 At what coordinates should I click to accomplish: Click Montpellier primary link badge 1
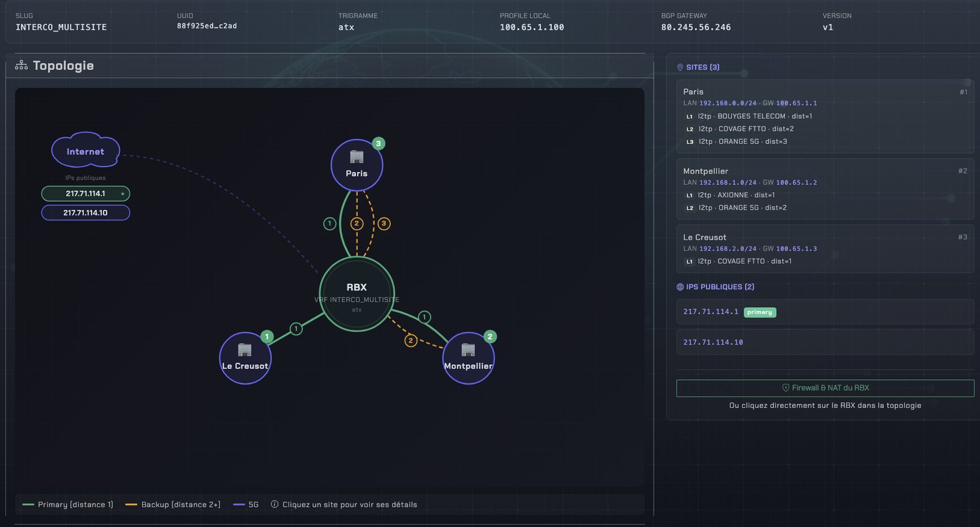(x=424, y=317)
